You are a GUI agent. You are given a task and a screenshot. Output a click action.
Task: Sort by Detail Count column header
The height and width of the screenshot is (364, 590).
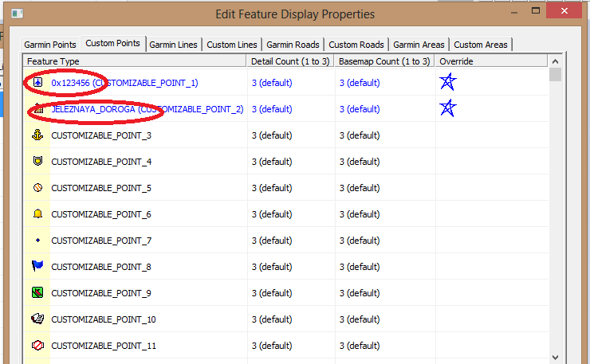(290, 61)
